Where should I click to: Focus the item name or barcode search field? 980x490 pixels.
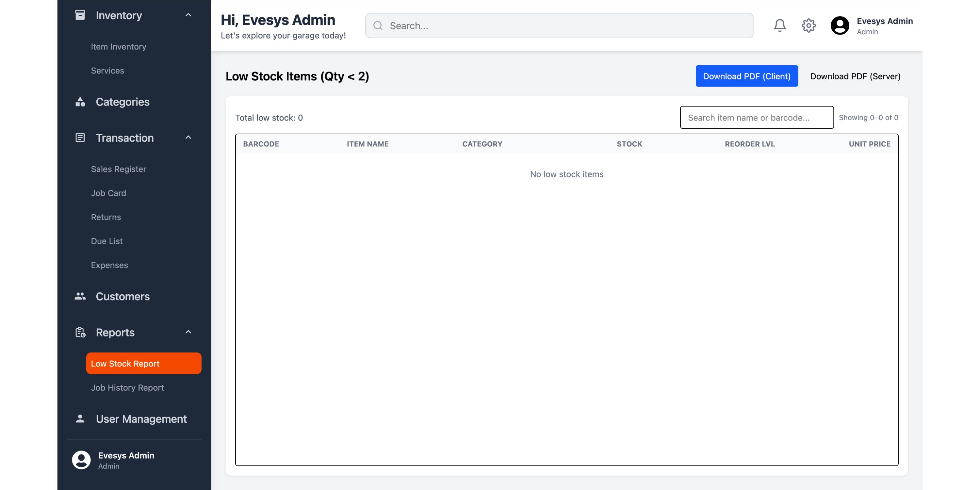pos(756,118)
